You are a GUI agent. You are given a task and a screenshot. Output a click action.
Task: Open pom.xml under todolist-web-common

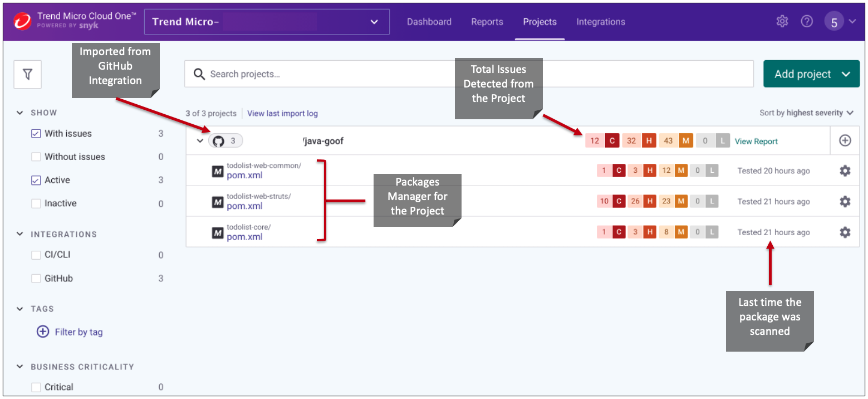245,176
